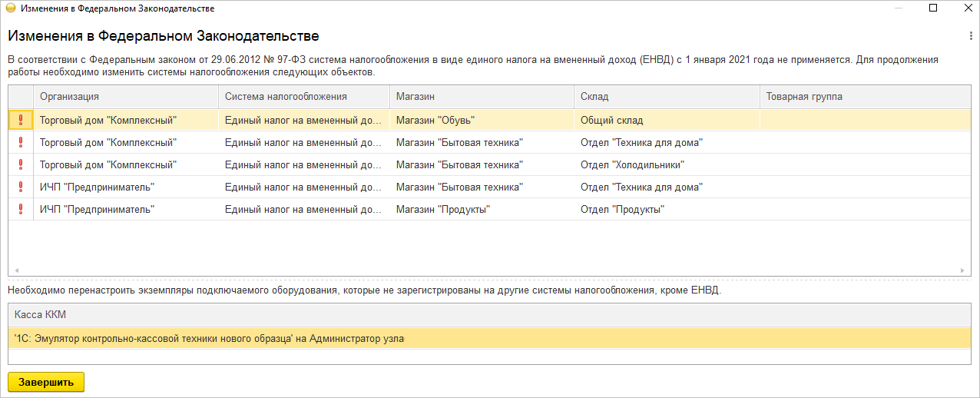Maximize the dialog window
Viewport: 980px width, 398px height.
(933, 8)
